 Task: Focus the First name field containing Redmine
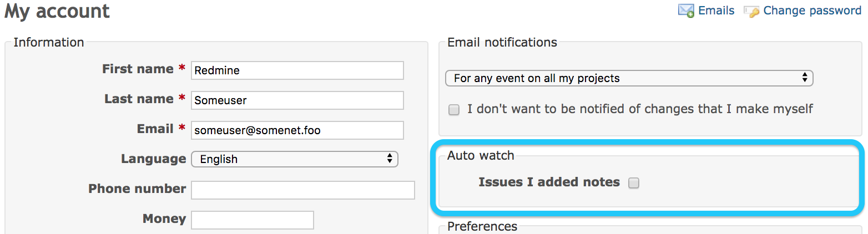pos(297,70)
